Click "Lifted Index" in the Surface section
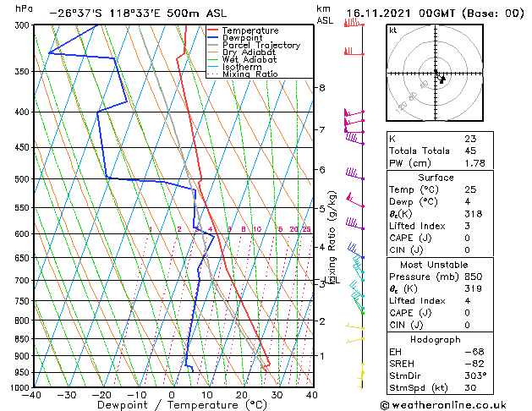This screenshot has height=411, width=532. 417,226
